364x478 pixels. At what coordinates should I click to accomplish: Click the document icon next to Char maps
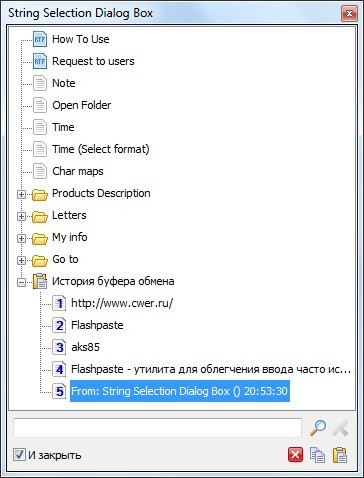click(x=40, y=171)
